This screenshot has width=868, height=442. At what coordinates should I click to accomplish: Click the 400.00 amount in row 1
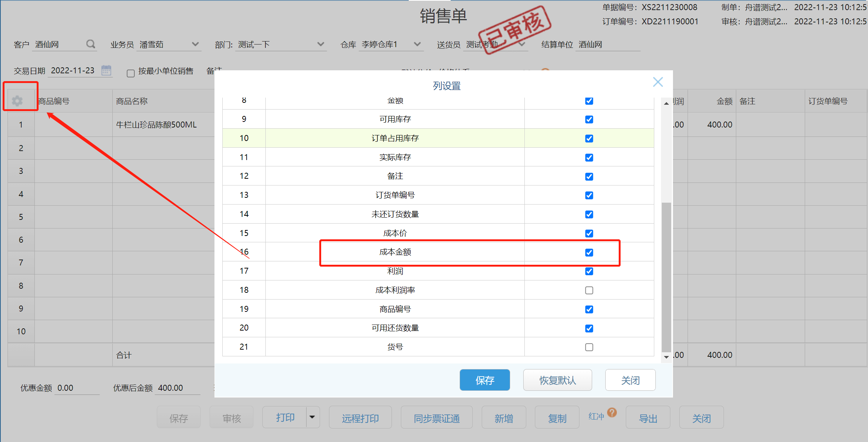point(719,125)
